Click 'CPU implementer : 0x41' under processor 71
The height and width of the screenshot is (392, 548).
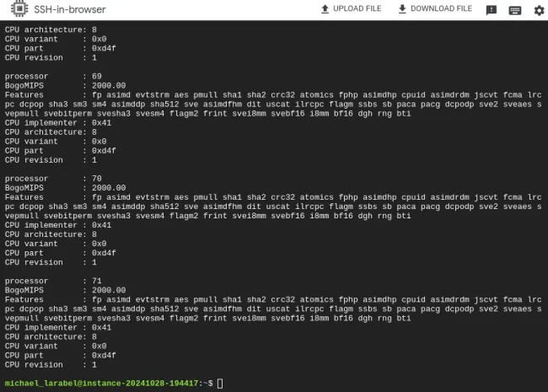click(x=58, y=328)
